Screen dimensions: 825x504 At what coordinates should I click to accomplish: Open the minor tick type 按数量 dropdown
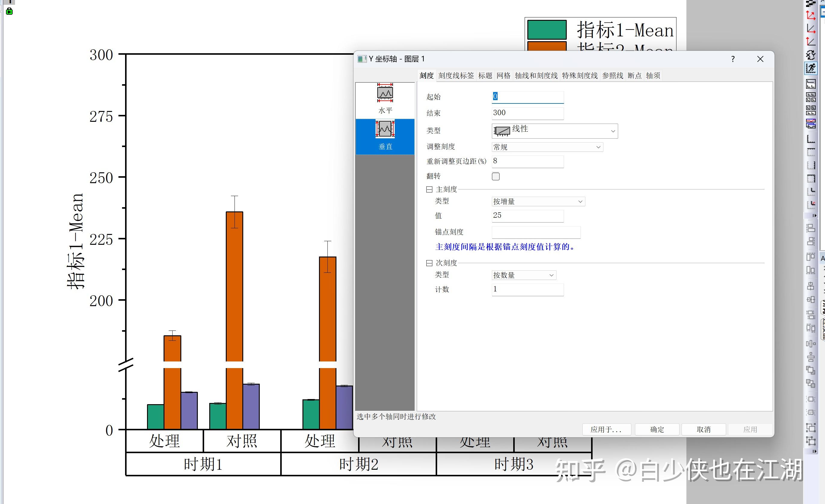click(524, 275)
